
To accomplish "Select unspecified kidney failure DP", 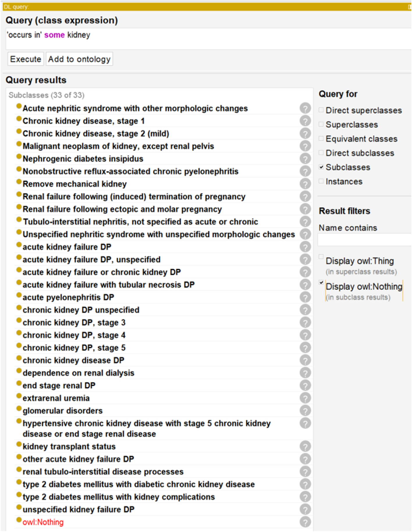I will (x=79, y=510).
